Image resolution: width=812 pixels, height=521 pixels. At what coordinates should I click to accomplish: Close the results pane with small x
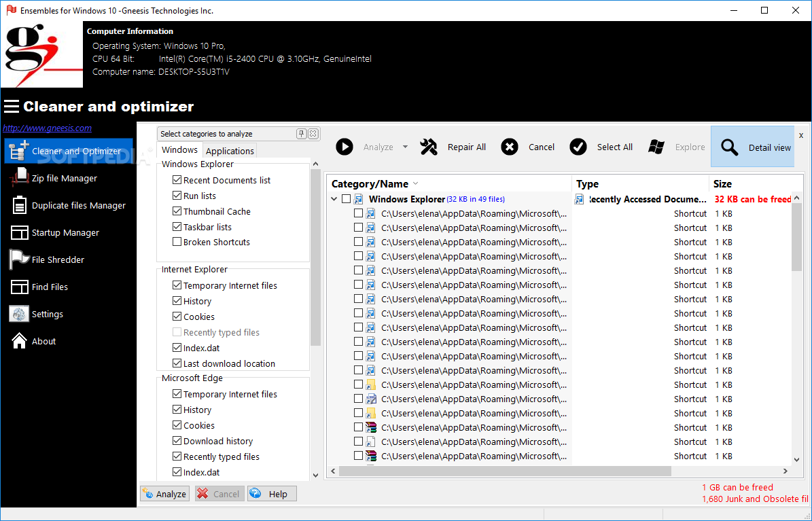[x=801, y=135]
